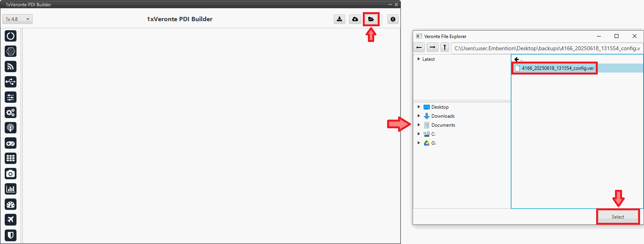Screen dimensions: 644x244
Task: Expand the Latest tree node
Action: click(x=419, y=59)
